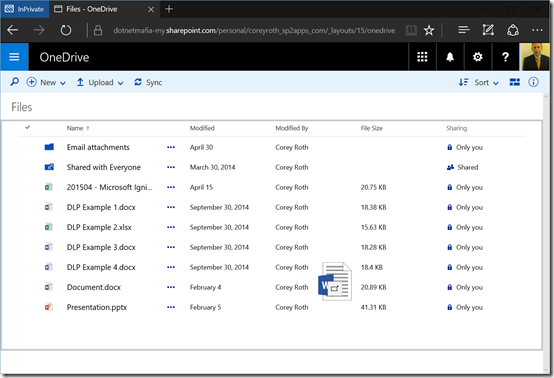Open the help question mark
The width and height of the screenshot is (554, 378).
506,57
